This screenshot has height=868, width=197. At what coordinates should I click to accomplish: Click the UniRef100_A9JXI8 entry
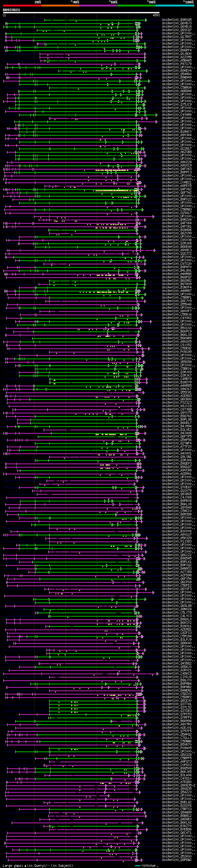[x=177, y=406]
